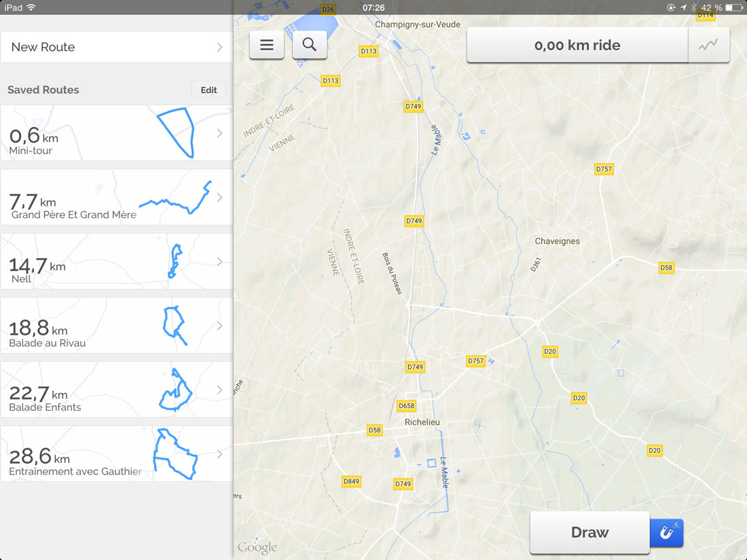Screen dimensions: 747x560
Task: Expand the Balade au Rivau chevron
Action: point(219,326)
